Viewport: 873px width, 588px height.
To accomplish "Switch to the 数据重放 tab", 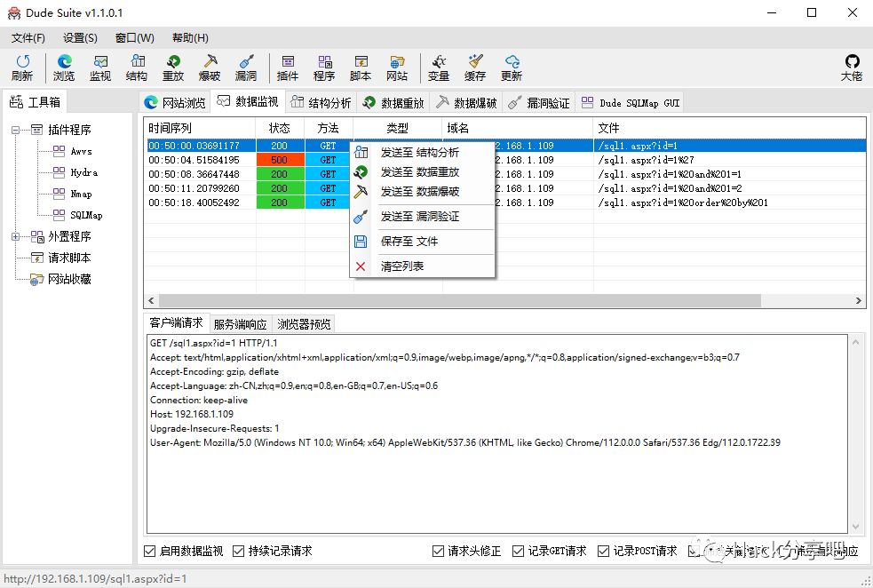I will pyautogui.click(x=393, y=102).
